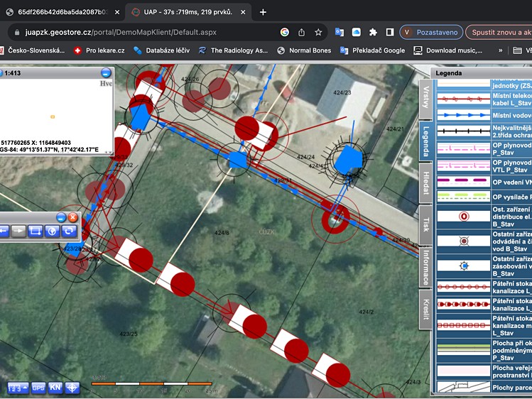
Task: Open the Tisk side tab
Action: tap(425, 225)
